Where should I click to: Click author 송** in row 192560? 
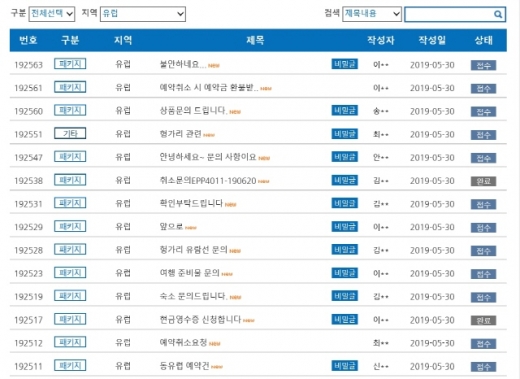(381, 111)
